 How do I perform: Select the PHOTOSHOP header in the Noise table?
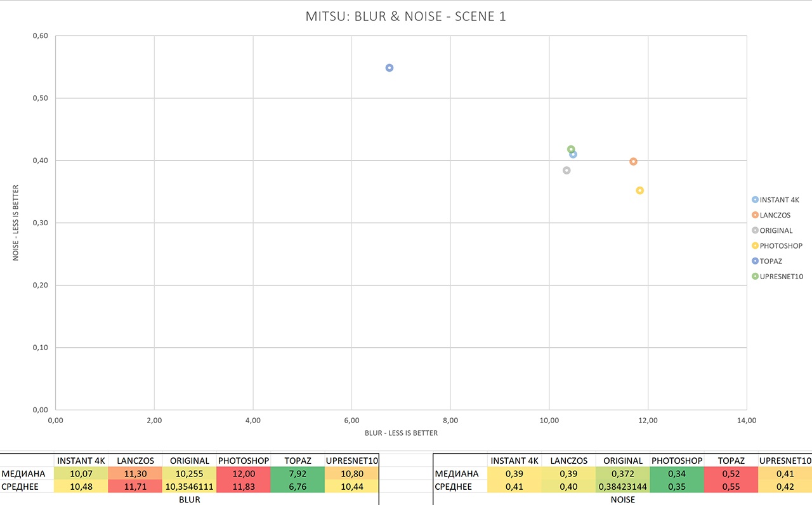(677, 461)
